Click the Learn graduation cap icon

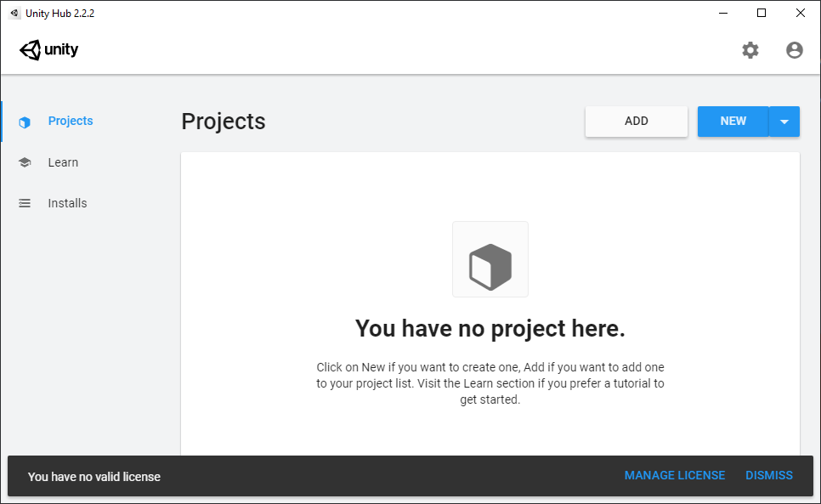(x=25, y=162)
